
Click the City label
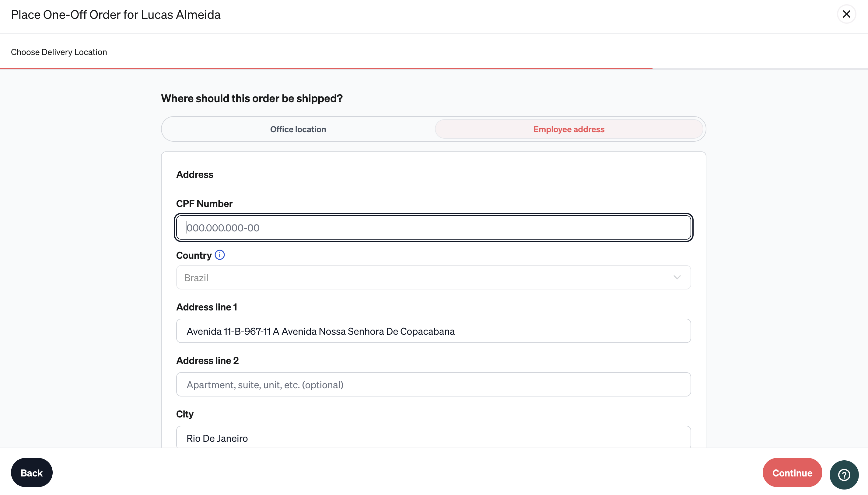[185, 414]
